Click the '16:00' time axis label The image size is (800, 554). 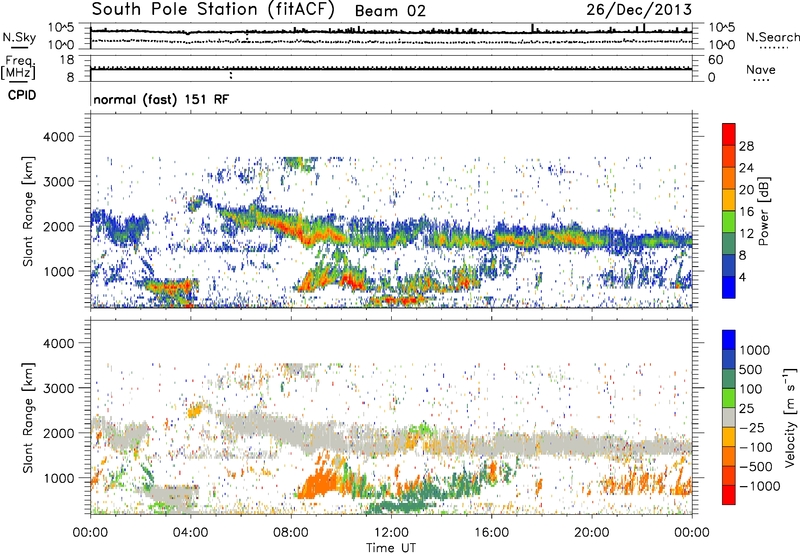point(491,533)
